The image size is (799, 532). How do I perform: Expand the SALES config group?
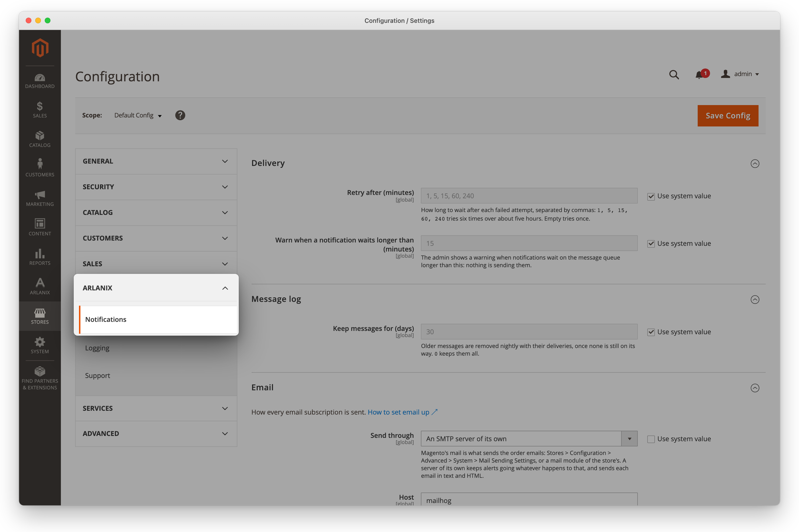click(156, 264)
